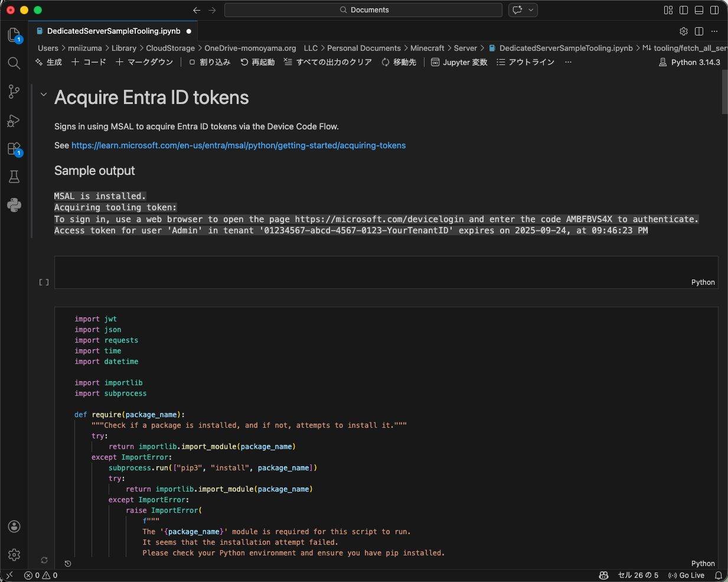This screenshot has width=728, height=582.
Task: Open the learn.microsoft.com acquiring-tokens link
Action: [x=239, y=145]
